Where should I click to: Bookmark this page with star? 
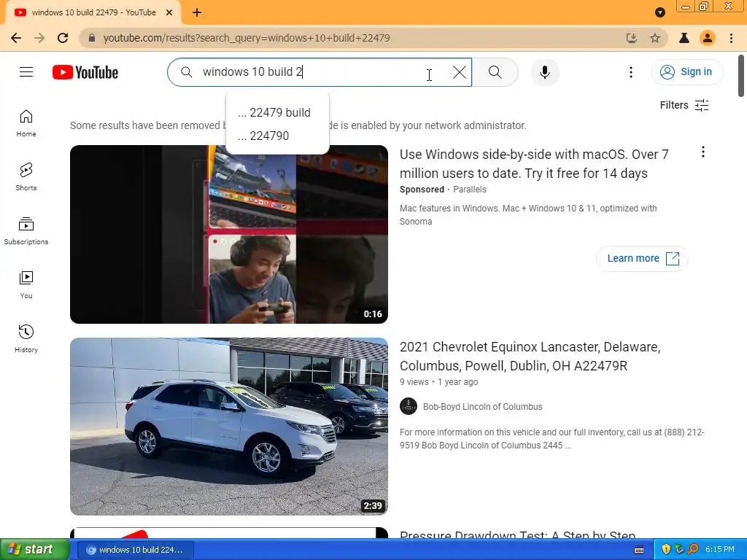click(x=655, y=38)
